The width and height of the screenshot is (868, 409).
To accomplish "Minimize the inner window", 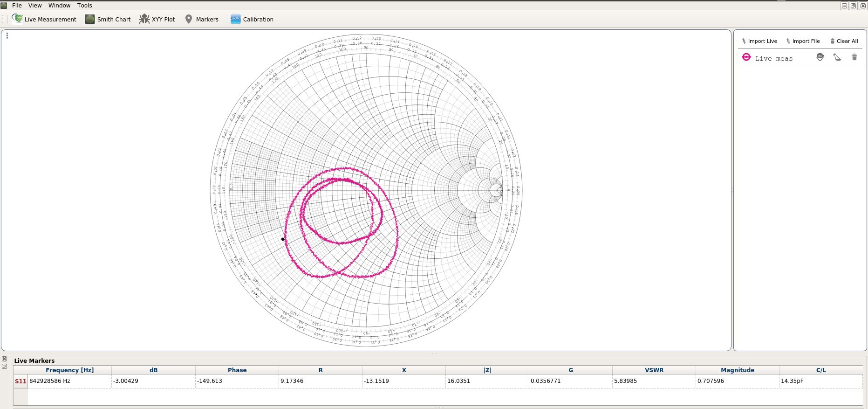I will tap(844, 6).
